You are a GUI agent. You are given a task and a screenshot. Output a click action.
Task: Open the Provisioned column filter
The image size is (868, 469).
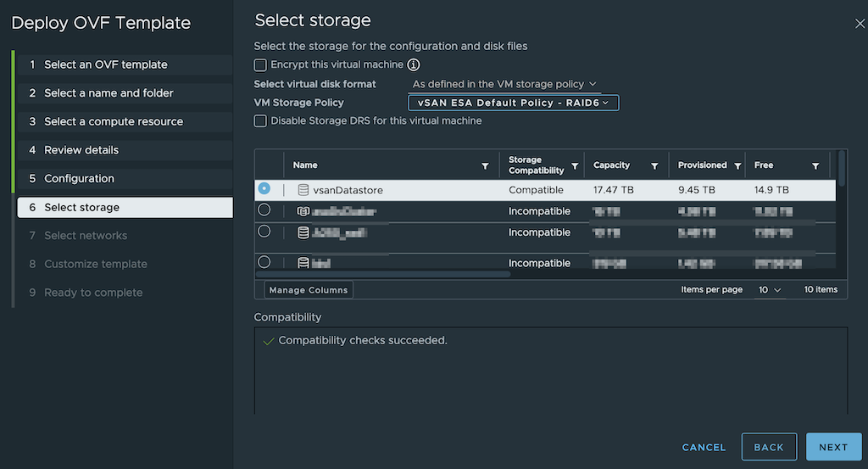click(737, 166)
